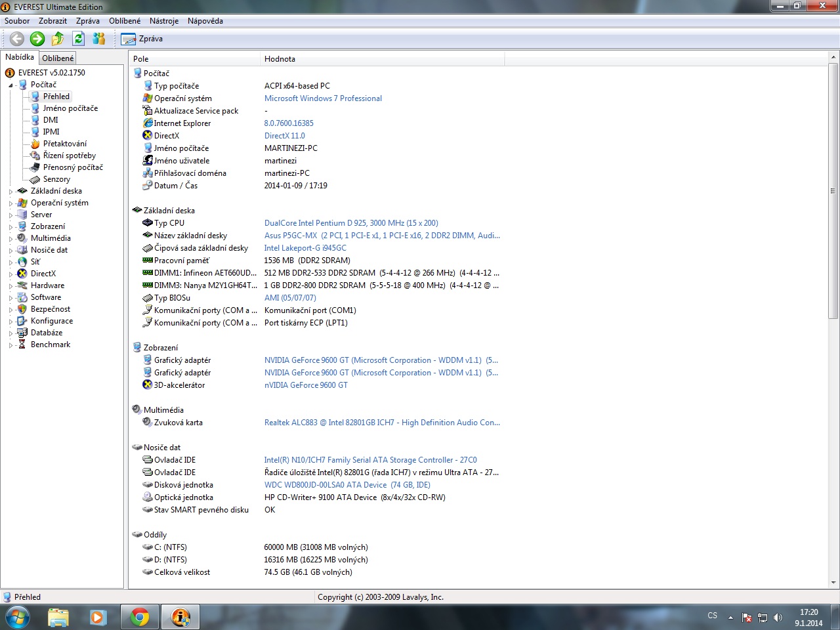Expand the Nosiče dat tree node
The height and width of the screenshot is (630, 840).
pyautogui.click(x=11, y=251)
